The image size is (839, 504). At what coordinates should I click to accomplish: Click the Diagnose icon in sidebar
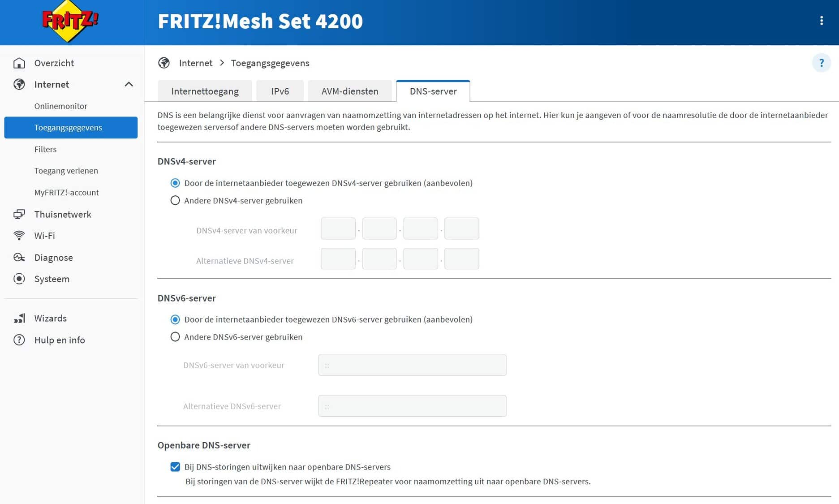(19, 258)
